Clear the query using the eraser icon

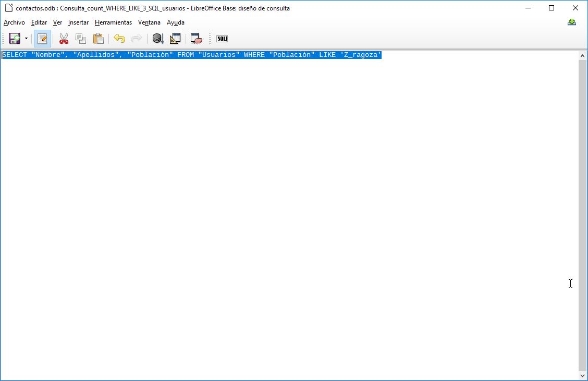[195, 38]
